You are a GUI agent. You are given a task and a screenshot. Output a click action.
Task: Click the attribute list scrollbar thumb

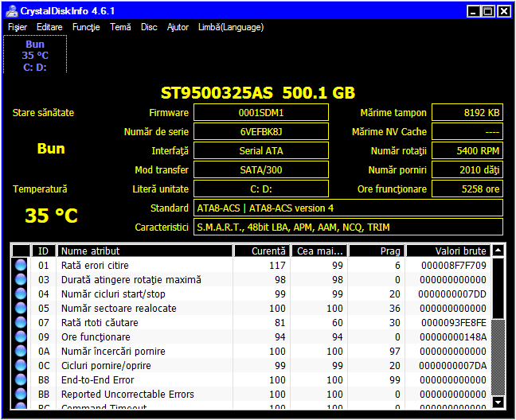pyautogui.click(x=498, y=288)
